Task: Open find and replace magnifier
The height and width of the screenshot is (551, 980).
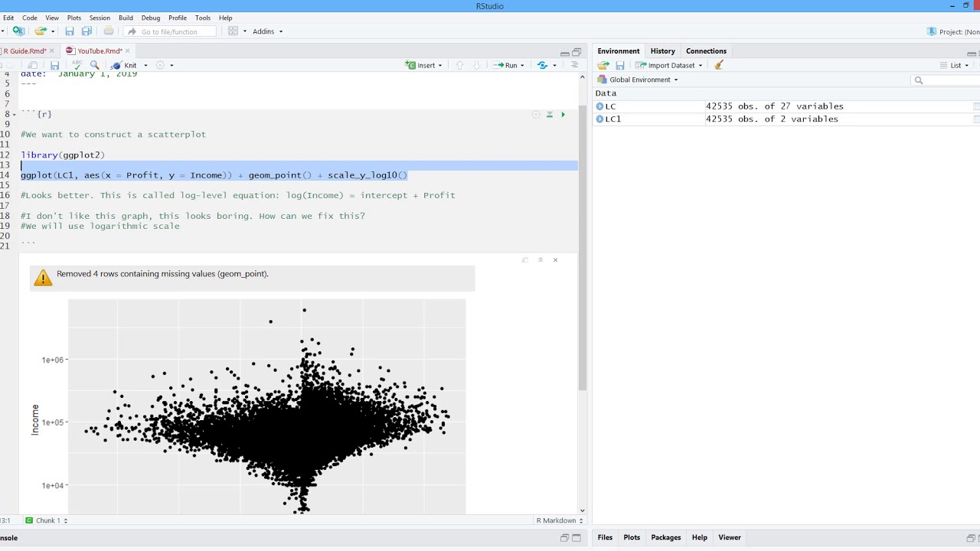Action: coord(95,65)
